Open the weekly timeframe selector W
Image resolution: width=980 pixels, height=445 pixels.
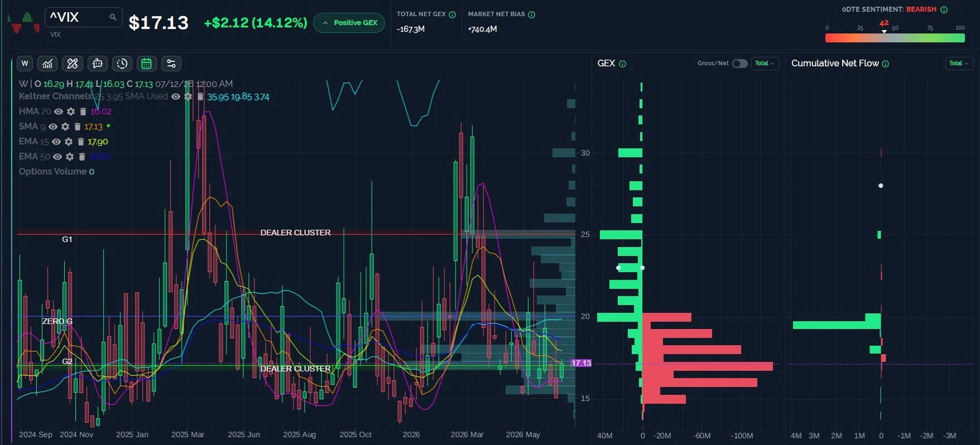(x=25, y=64)
